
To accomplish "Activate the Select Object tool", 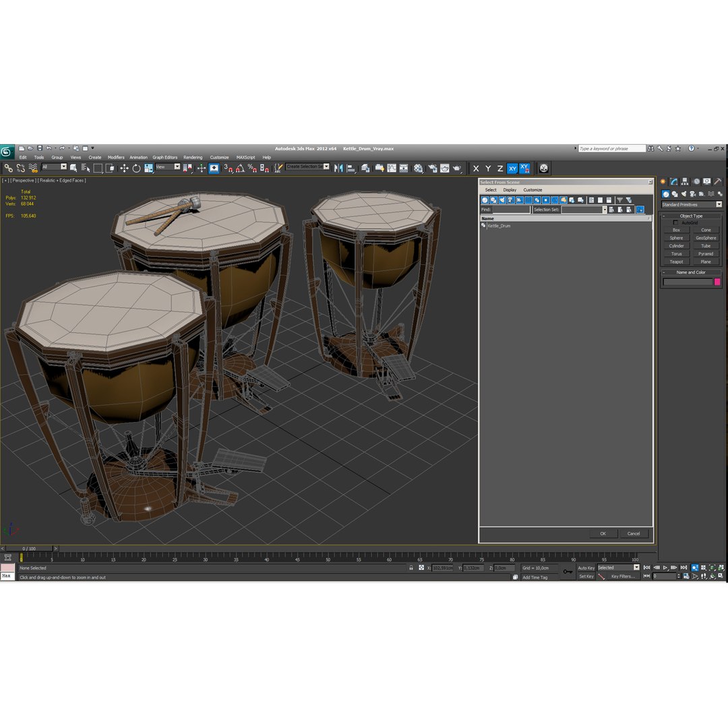I will coord(74,168).
